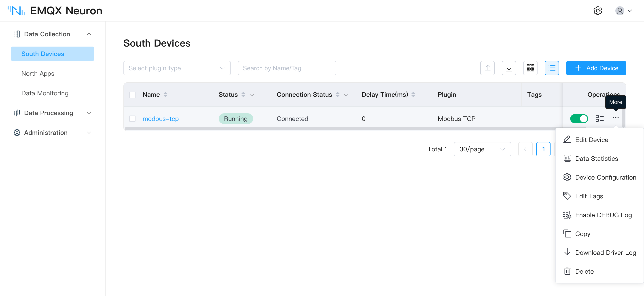
Task: Choose Delete from the More menu
Action: 600,271
